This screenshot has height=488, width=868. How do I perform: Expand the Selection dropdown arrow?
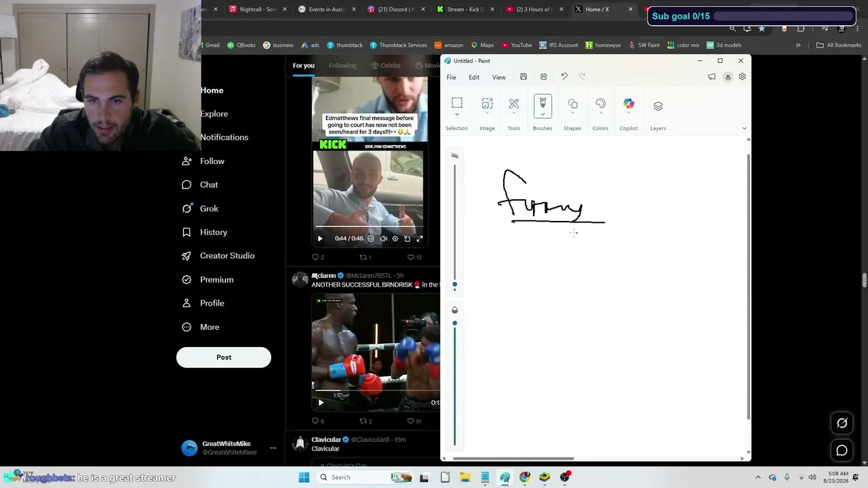coord(457,115)
